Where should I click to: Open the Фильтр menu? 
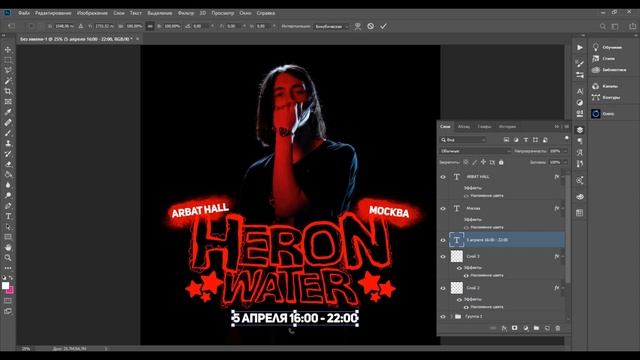coord(186,13)
